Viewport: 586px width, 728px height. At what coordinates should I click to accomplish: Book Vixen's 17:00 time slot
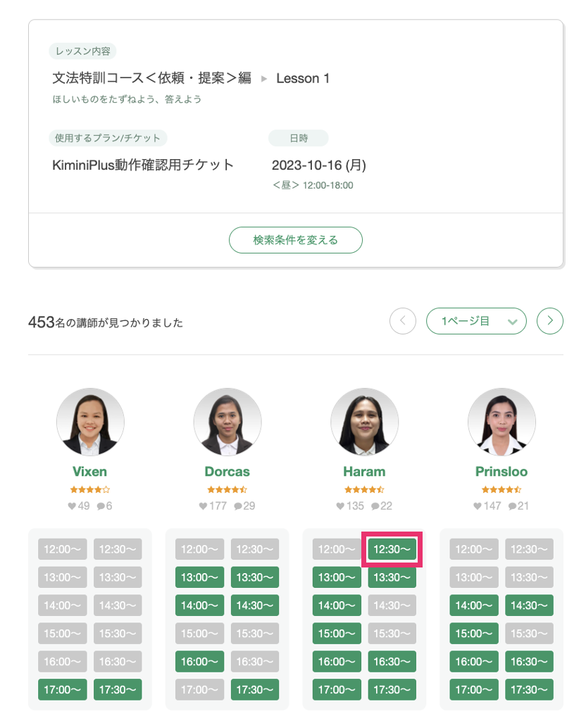pyautogui.click(x=62, y=689)
